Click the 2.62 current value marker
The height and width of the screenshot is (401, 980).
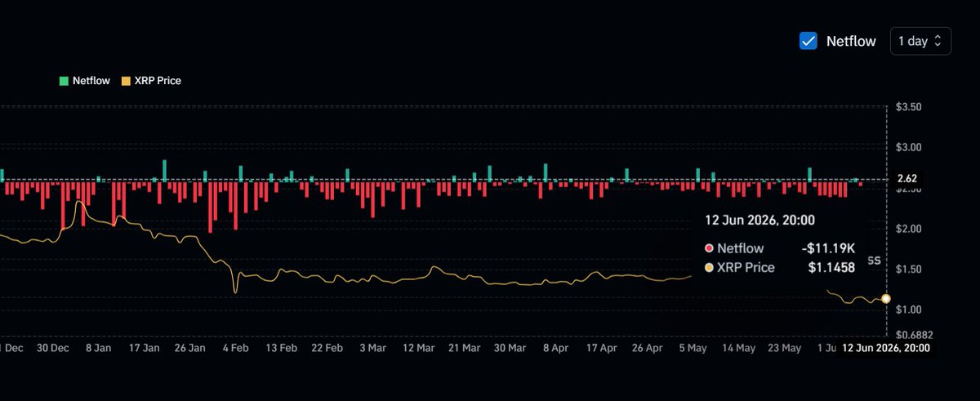click(x=907, y=178)
